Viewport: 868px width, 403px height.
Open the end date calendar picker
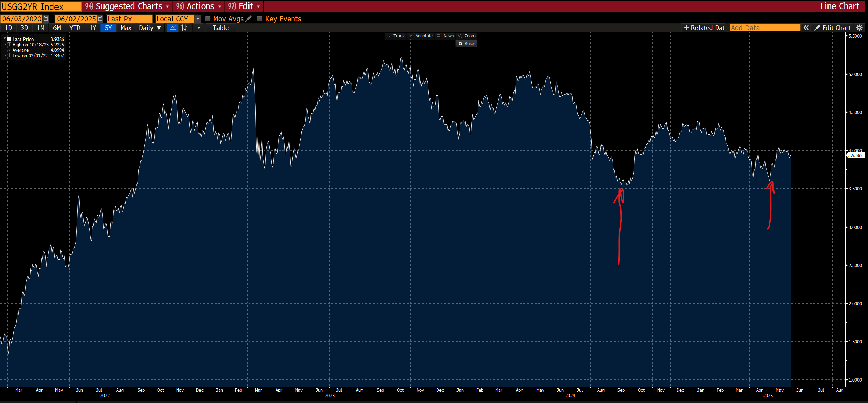(100, 19)
